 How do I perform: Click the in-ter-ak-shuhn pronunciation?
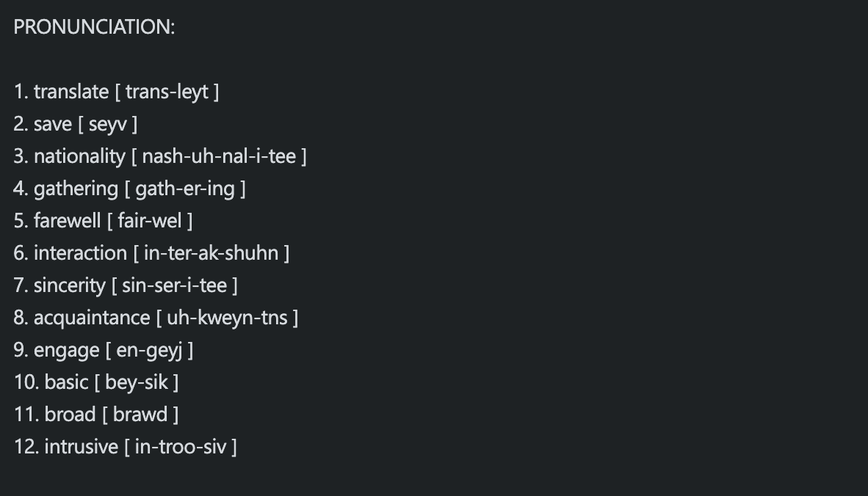[211, 253]
